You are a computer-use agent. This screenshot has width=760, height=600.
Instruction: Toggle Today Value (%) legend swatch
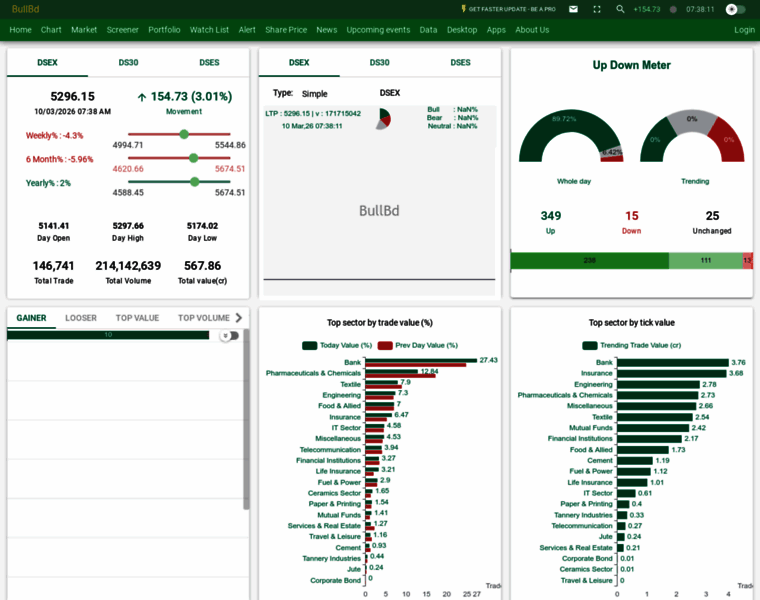click(x=309, y=346)
